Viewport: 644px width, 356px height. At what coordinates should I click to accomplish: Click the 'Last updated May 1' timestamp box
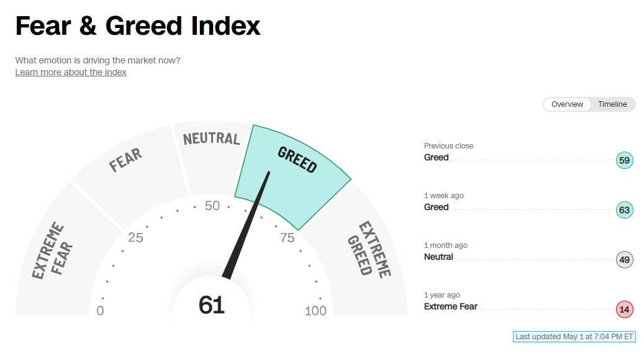(574, 337)
